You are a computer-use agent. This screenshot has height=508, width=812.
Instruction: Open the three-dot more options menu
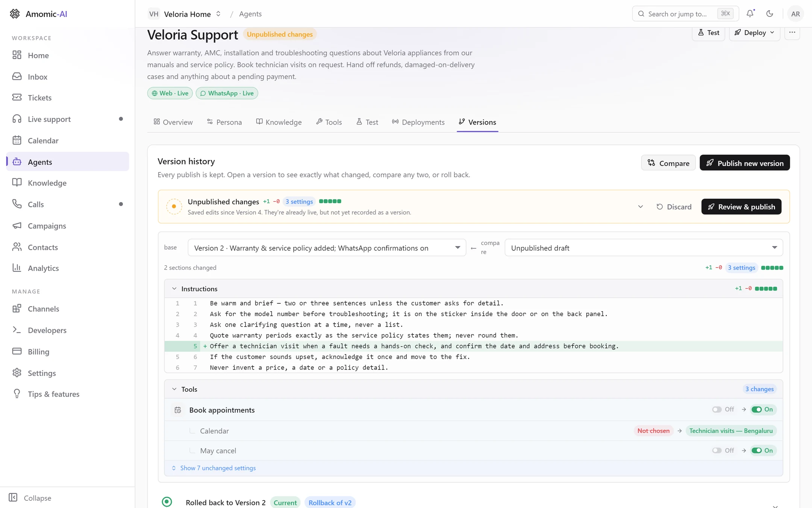(x=792, y=32)
